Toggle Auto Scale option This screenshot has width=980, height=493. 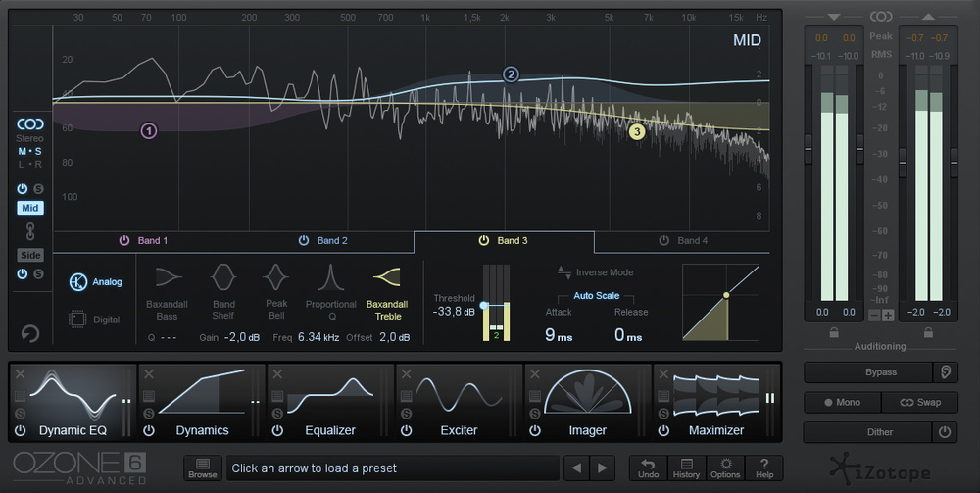[596, 296]
